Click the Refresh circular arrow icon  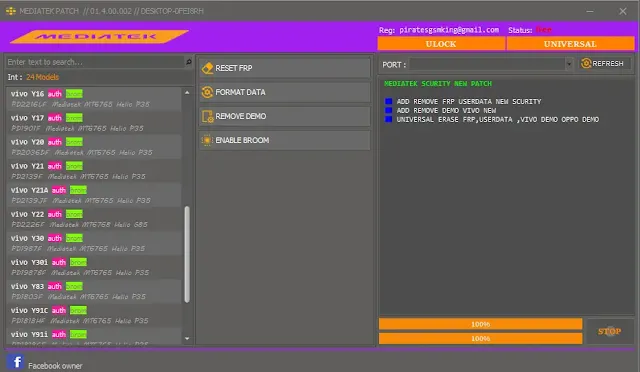(586, 63)
